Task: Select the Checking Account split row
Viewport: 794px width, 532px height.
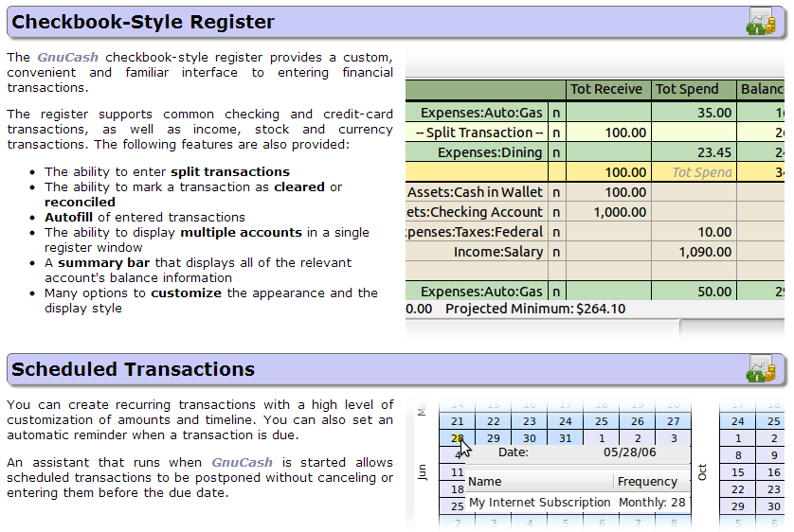Action: click(x=595, y=212)
